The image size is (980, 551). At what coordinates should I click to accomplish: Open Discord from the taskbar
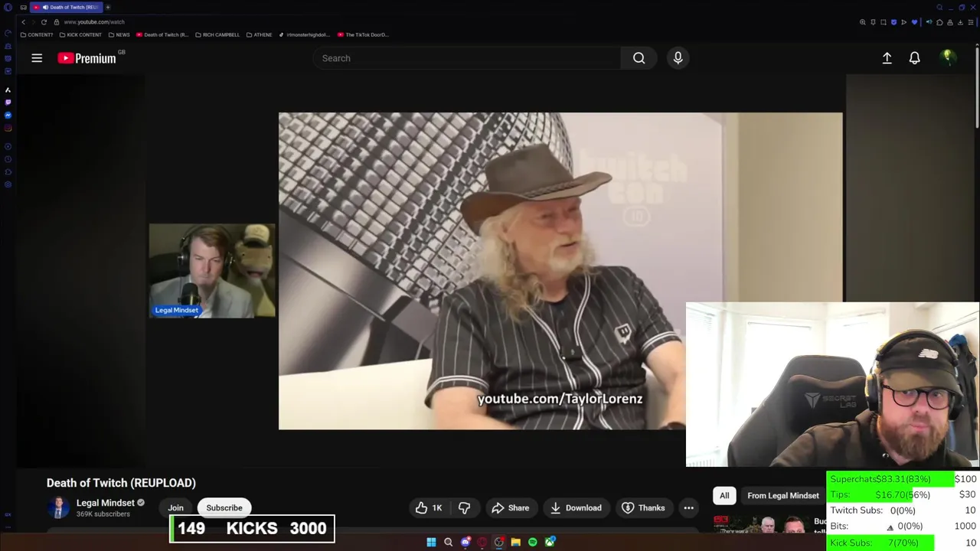(465, 542)
